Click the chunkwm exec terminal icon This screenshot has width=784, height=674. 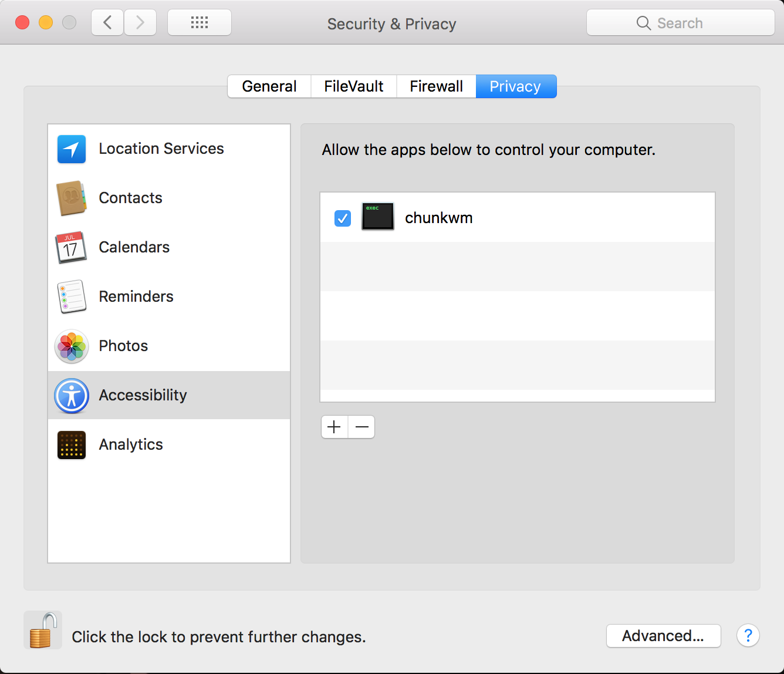coord(378,217)
